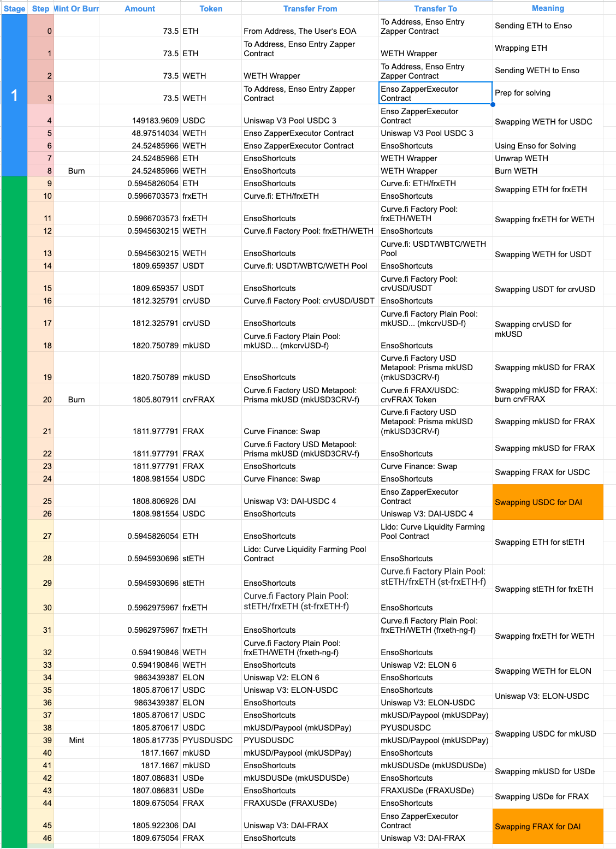Click the Transfer To column header

(x=436, y=8)
